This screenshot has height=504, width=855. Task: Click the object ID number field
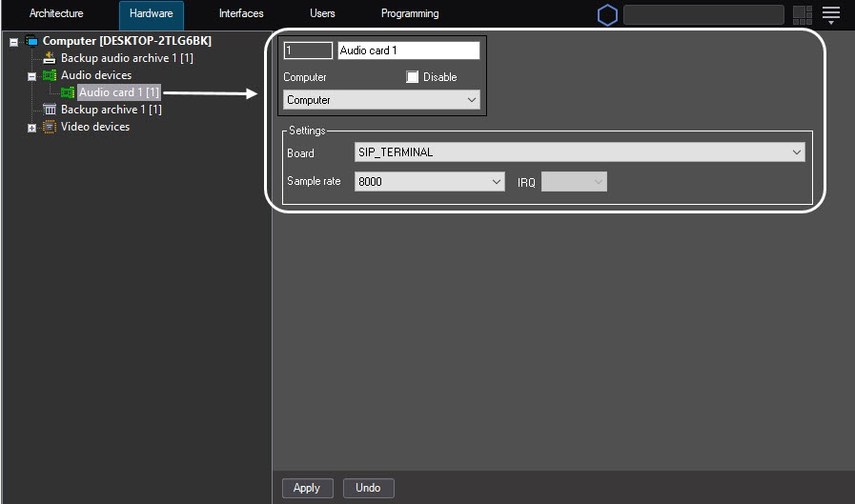coord(308,50)
